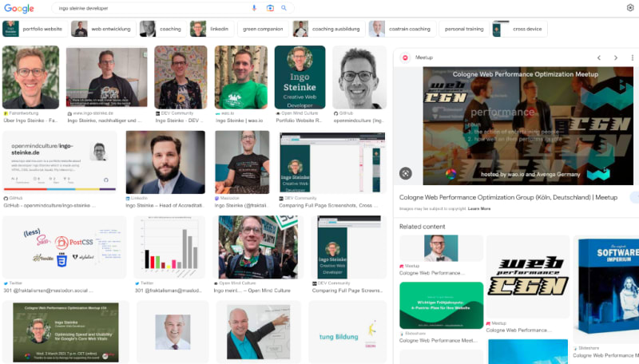The height and width of the screenshot is (364, 639).
Task: Open openmindculture/ingo-steinke.de GitHub card
Action: pyautogui.click(x=60, y=162)
